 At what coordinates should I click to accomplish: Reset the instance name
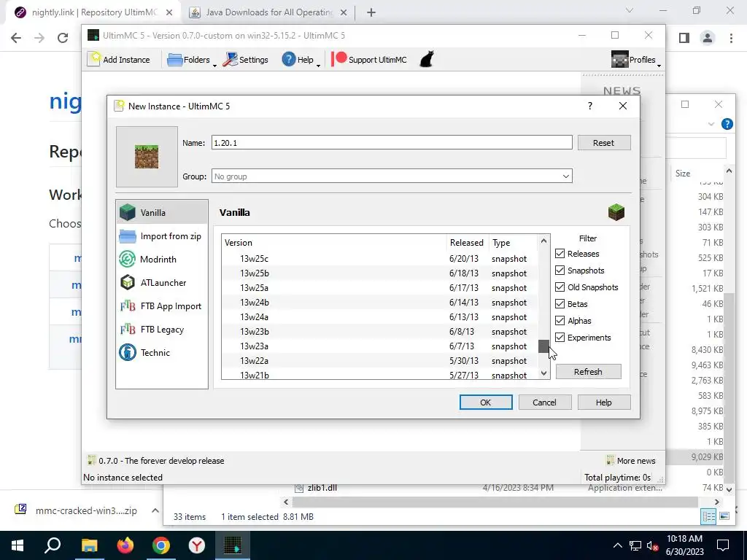click(603, 142)
